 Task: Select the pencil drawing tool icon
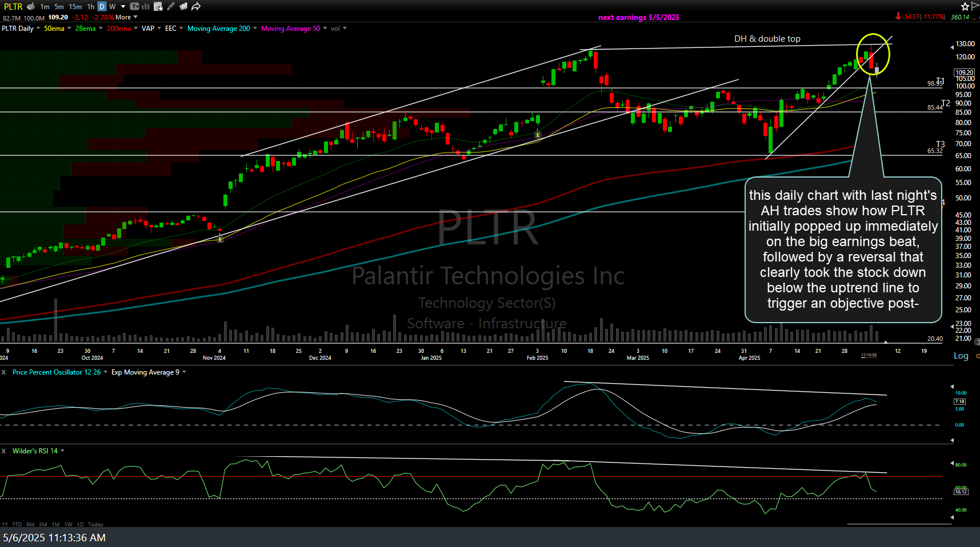point(171,6)
